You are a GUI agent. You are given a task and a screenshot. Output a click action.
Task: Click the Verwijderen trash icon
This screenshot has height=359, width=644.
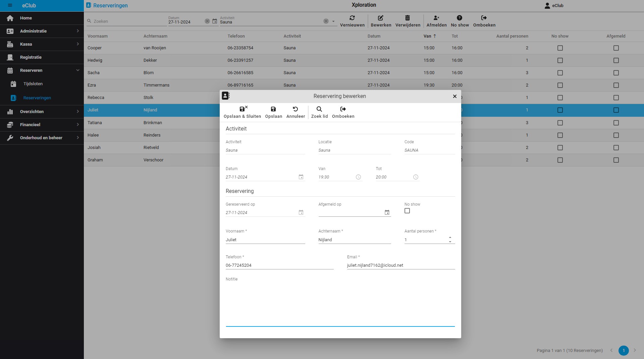click(408, 18)
